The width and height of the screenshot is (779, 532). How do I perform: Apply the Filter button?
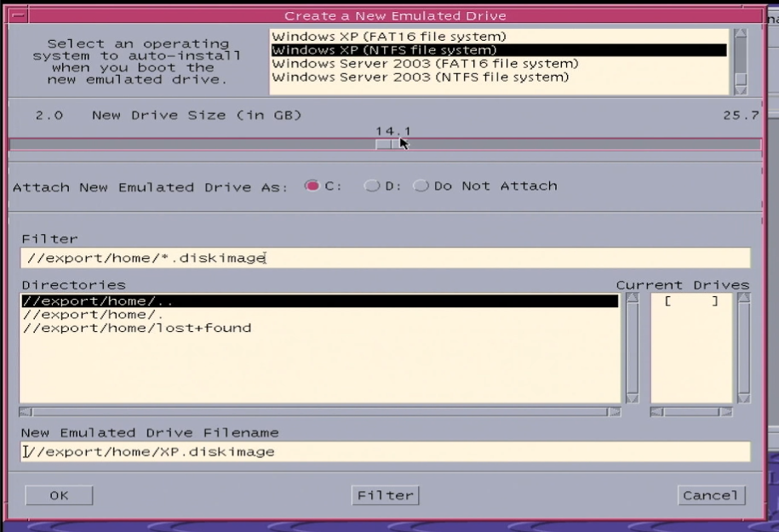point(385,495)
